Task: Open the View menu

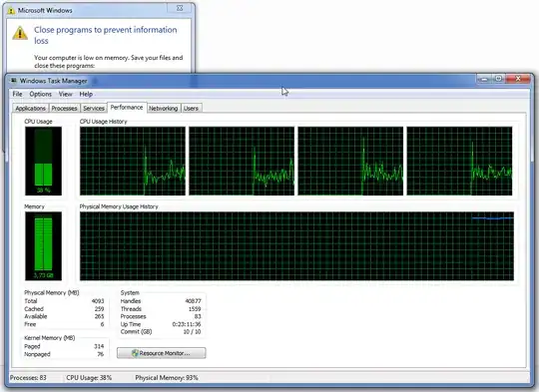Action: click(65, 94)
